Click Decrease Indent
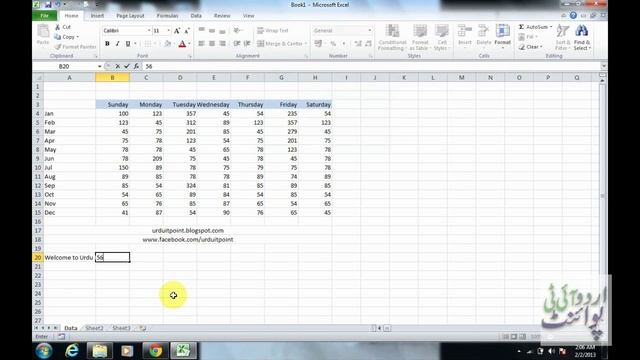Image resolution: width=640 pixels, height=360 pixels. click(237, 44)
